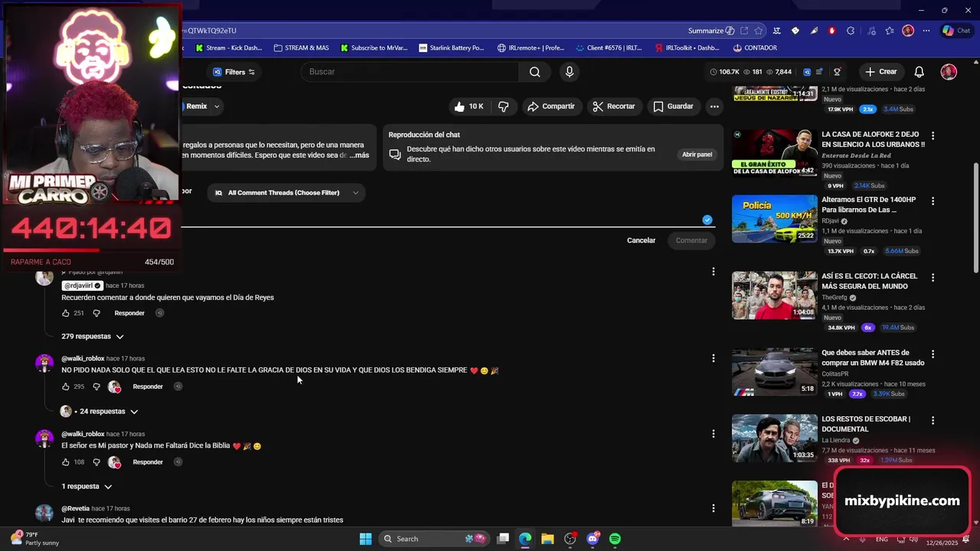Activate voice search microphone icon
The height and width of the screenshot is (551, 980).
click(x=569, y=72)
